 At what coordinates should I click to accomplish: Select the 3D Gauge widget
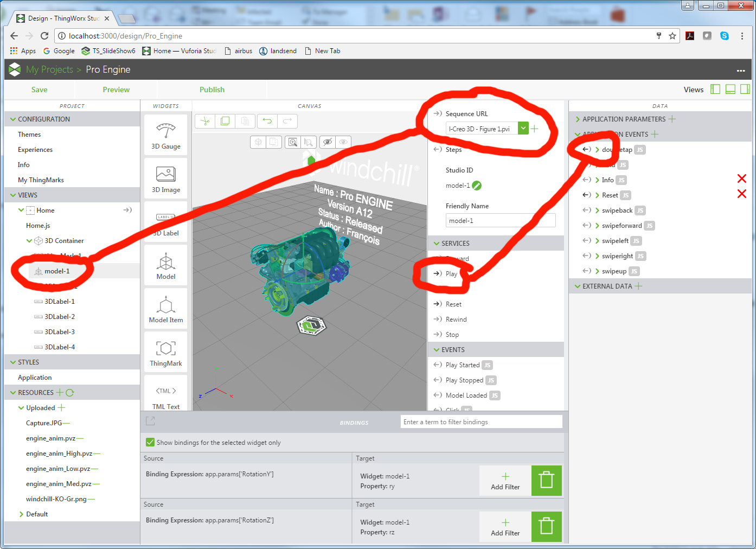[x=166, y=135]
